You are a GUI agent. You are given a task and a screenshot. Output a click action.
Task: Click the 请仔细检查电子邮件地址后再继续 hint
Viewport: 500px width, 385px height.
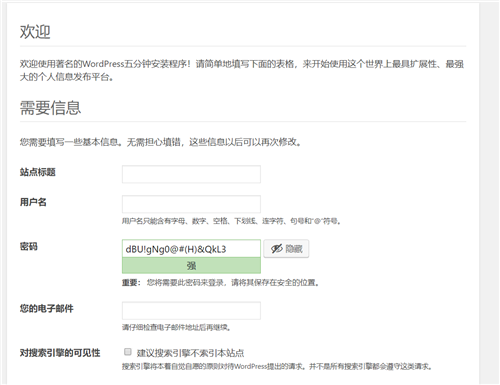pos(177,328)
